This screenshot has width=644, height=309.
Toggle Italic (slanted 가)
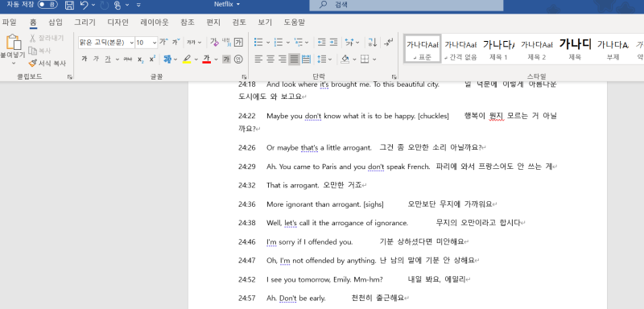coord(96,59)
